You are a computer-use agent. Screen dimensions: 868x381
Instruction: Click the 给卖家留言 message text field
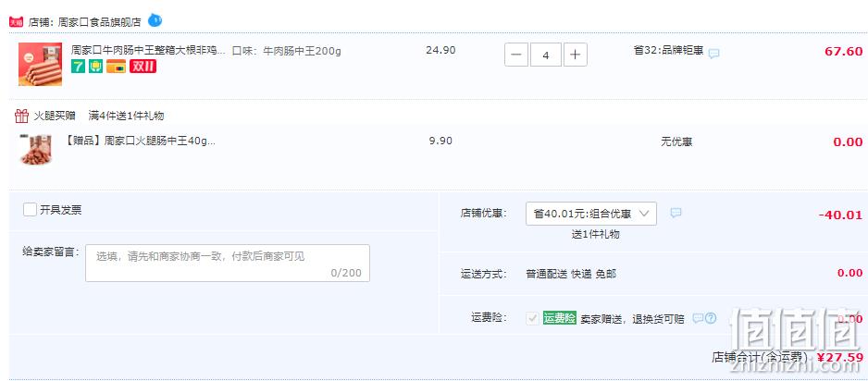click(x=228, y=264)
